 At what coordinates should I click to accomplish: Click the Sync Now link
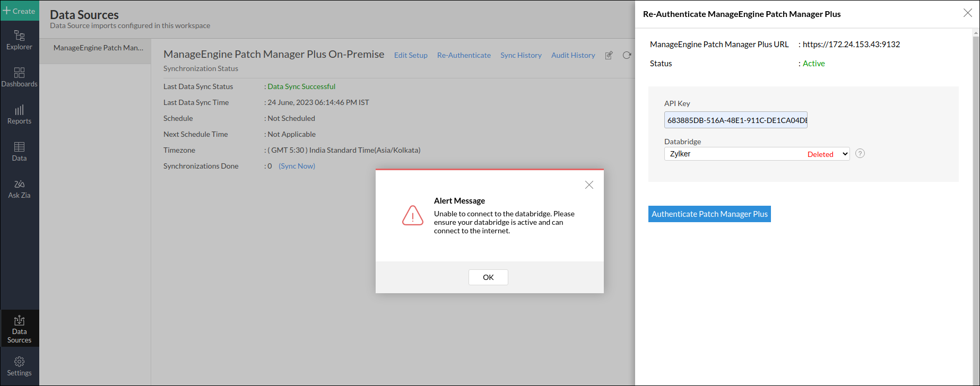point(297,166)
